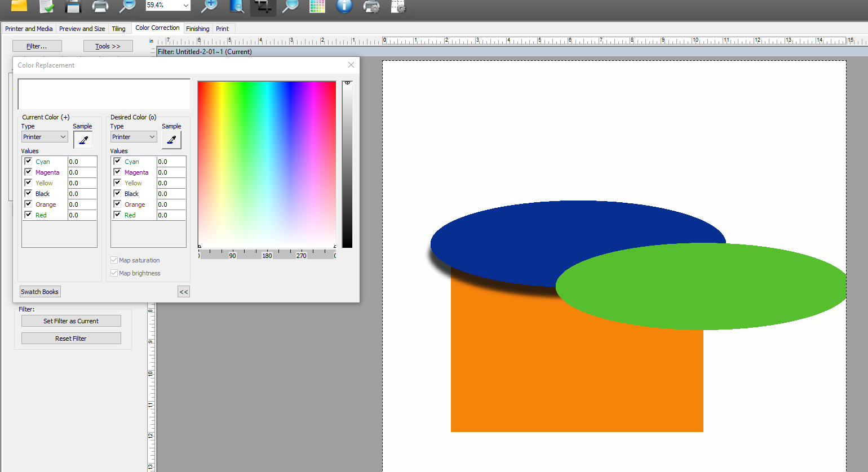Collapse dialog with << button
The width and height of the screenshot is (868, 472).
click(x=184, y=292)
